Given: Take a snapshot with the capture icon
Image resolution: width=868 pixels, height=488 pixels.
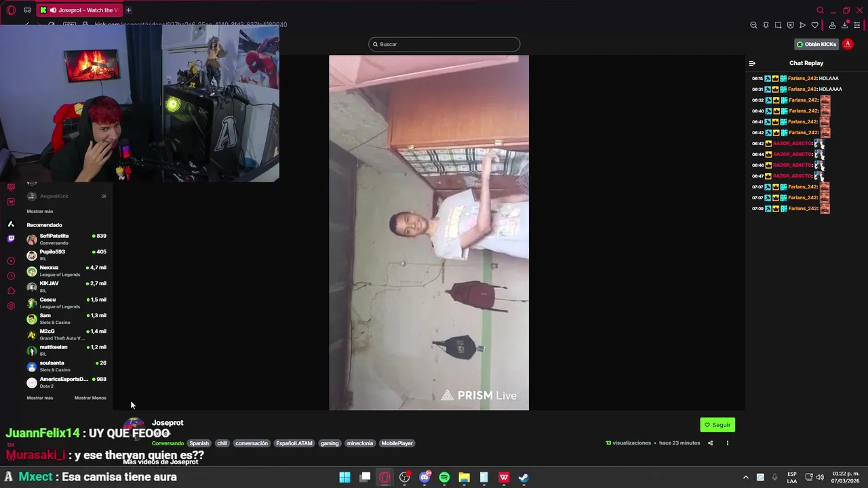Looking at the screenshot, I should tap(778, 25).
